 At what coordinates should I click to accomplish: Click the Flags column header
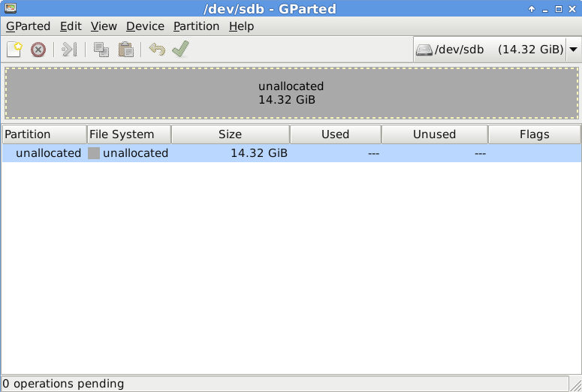point(535,134)
